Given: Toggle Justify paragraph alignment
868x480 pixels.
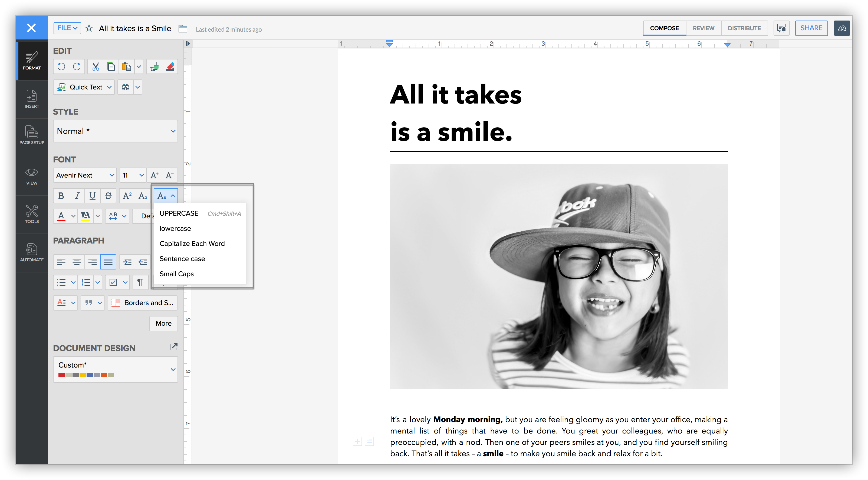Looking at the screenshot, I should pyautogui.click(x=108, y=262).
